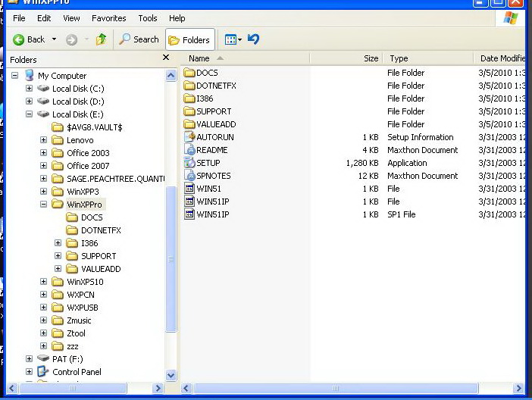The height and width of the screenshot is (400, 532).
Task: Select the Ztool folder in the tree
Action: (x=76, y=333)
